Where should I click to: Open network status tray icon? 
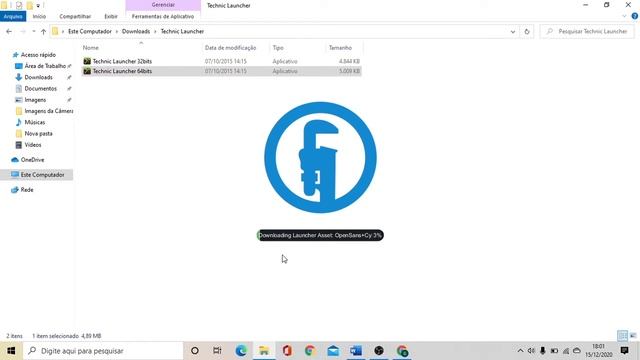point(565,351)
